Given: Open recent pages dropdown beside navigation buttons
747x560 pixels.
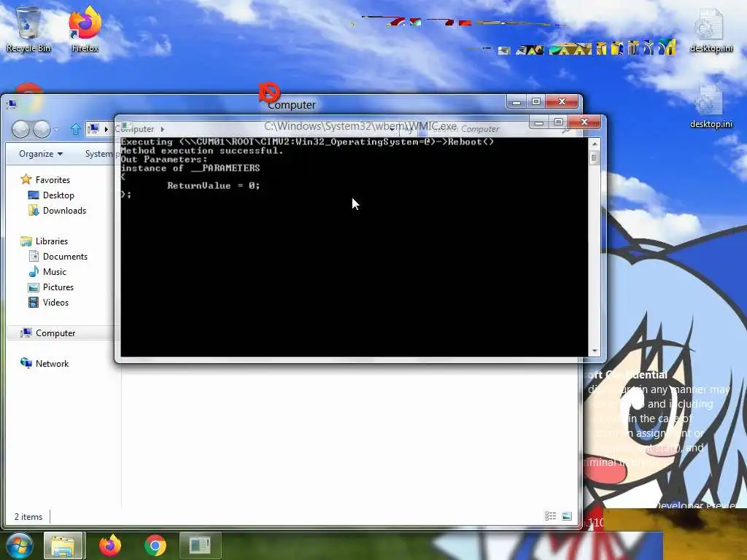Looking at the screenshot, I should tap(56, 129).
